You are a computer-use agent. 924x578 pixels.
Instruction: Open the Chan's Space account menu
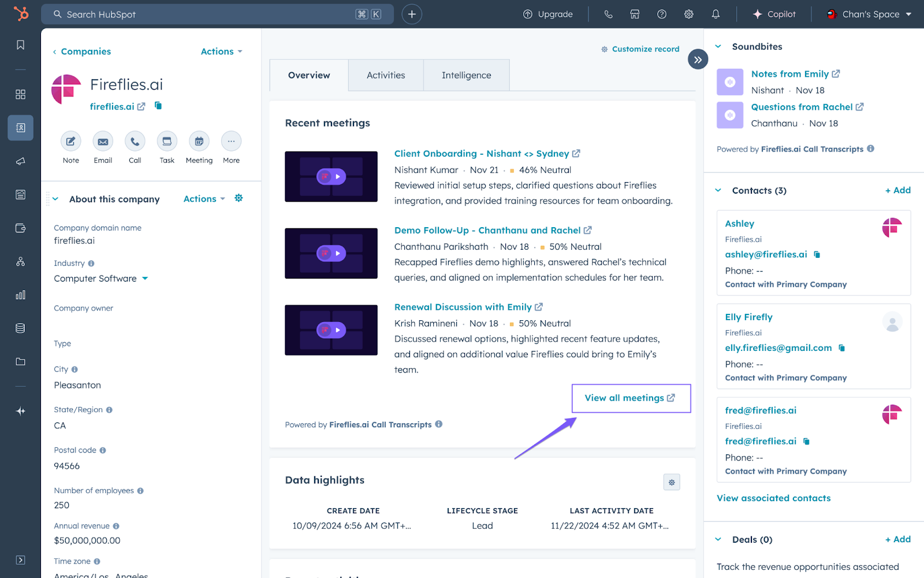(x=869, y=14)
